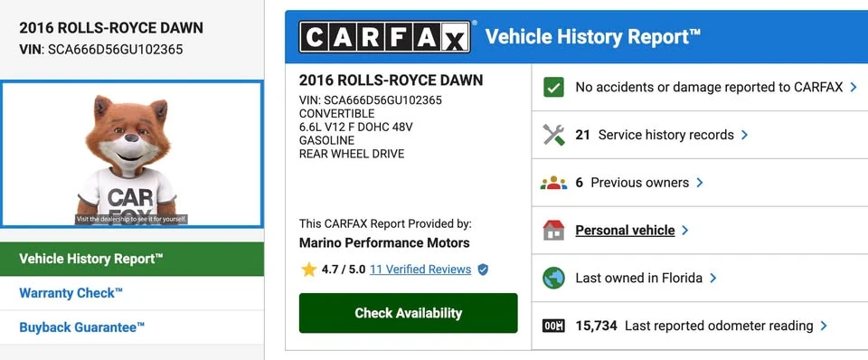Click Last owned in Florida text
The width and height of the screenshot is (868, 360).
(x=639, y=278)
